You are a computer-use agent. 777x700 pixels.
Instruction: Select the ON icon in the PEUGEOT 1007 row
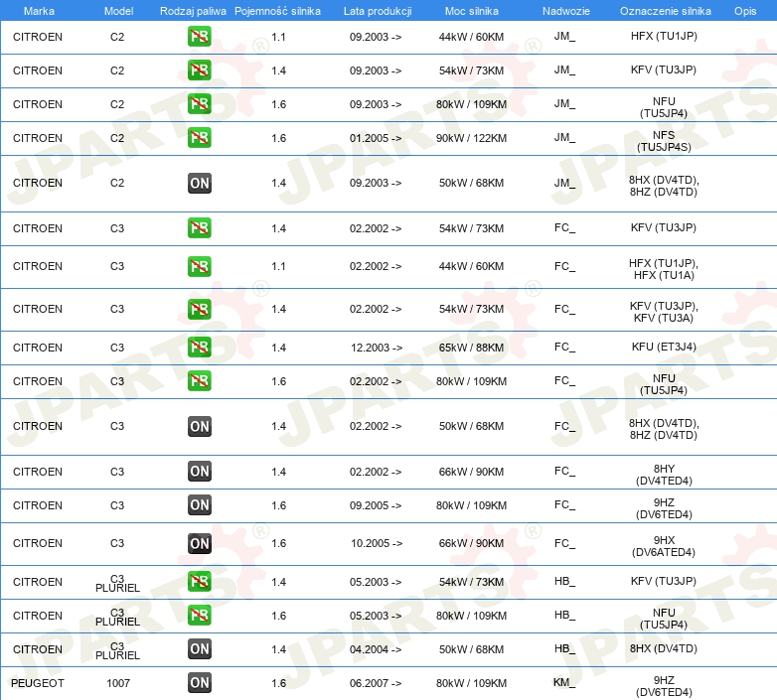[199, 683]
